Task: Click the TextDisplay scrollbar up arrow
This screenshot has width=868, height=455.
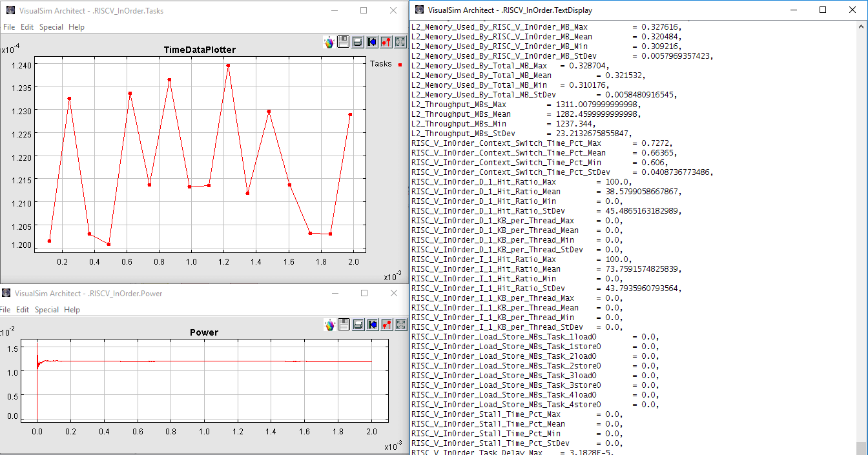Action: 861,26
